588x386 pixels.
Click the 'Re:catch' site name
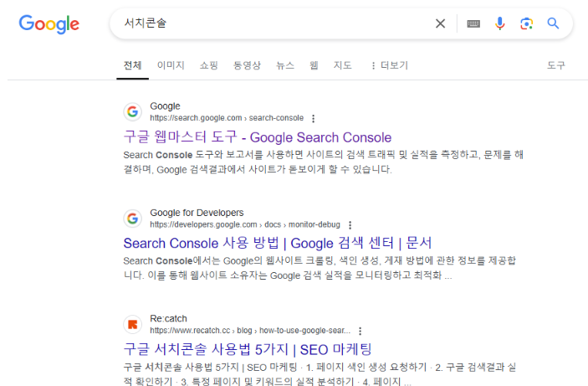tap(168, 319)
